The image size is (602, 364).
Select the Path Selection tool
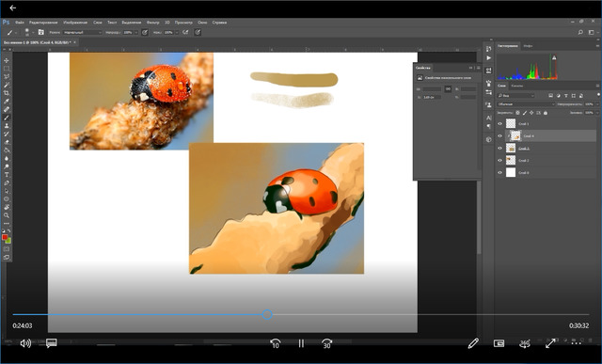[x=7, y=191]
